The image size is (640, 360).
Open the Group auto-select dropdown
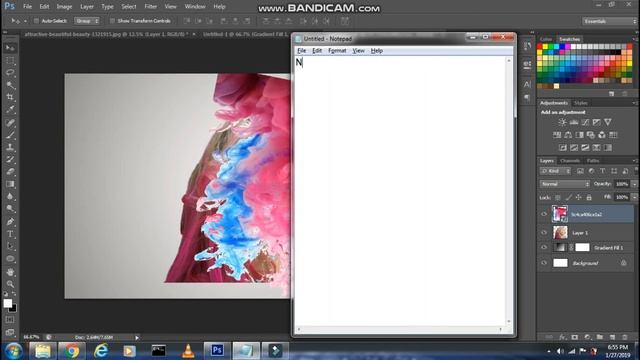(87, 21)
